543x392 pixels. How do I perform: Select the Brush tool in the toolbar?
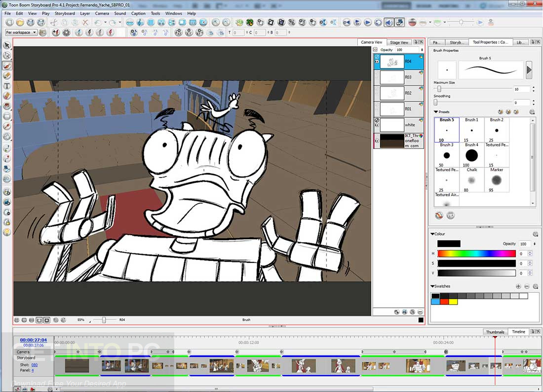click(6, 66)
